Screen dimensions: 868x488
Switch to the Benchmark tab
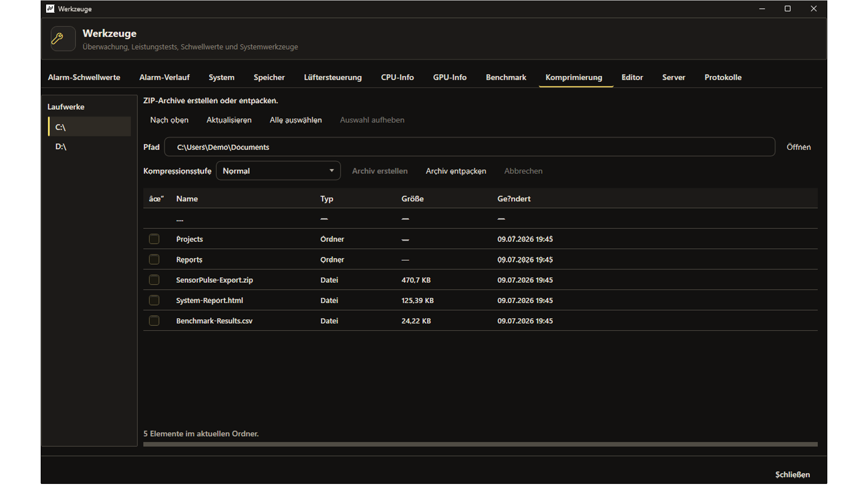click(x=506, y=77)
